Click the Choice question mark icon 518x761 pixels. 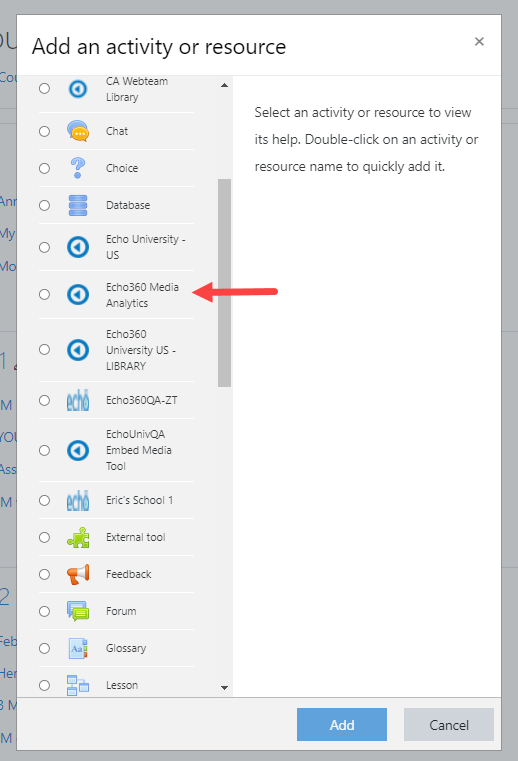pos(78,168)
